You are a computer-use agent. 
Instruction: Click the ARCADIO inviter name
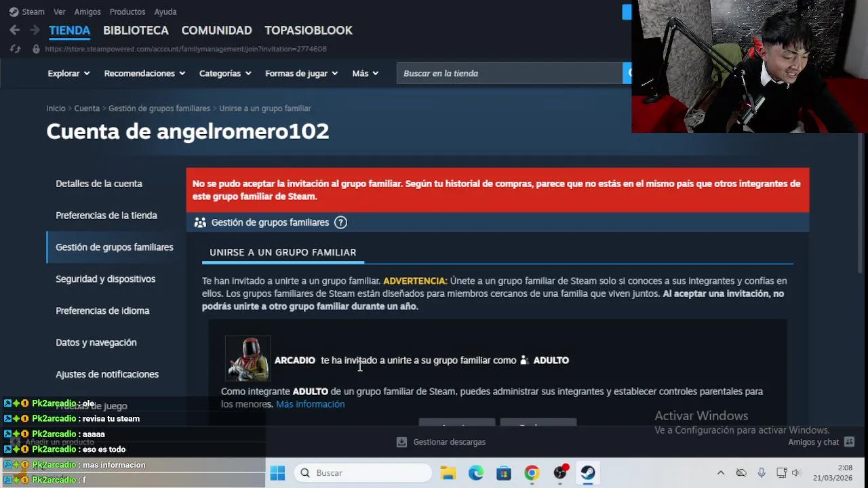point(294,360)
